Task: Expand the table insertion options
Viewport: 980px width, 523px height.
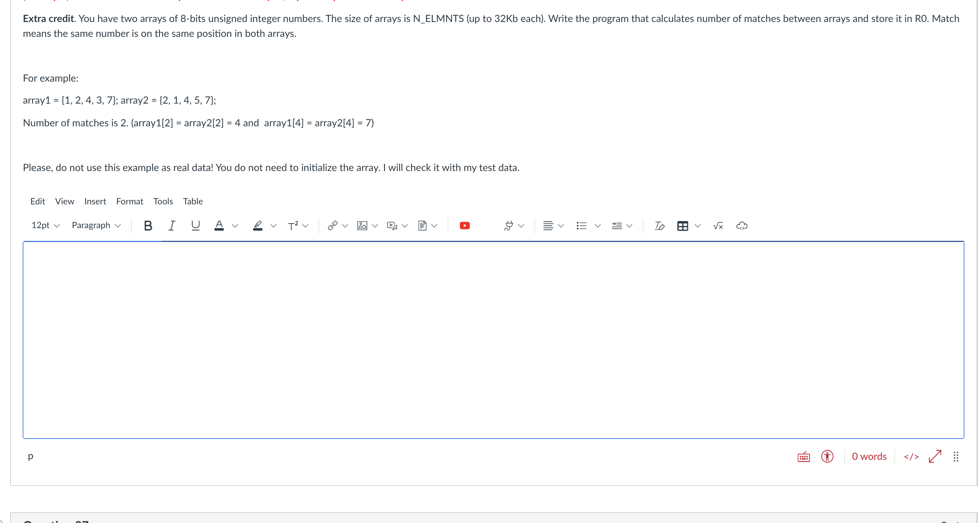Action: (697, 226)
